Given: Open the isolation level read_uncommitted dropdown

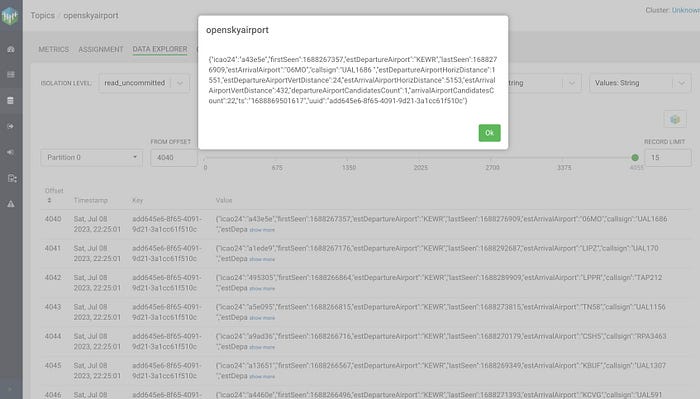Looking at the screenshot, I should [144, 83].
